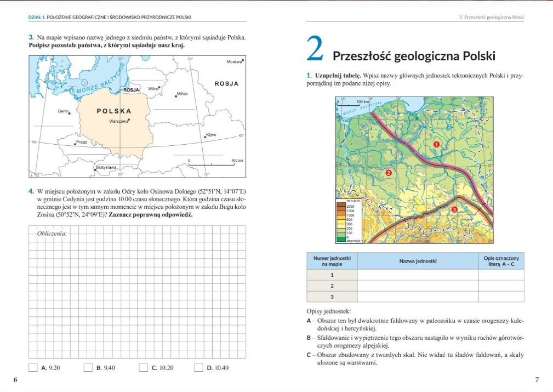This screenshot has height=392, width=553.
Task: Tick the checkbox for answer B. 9.40
Action: pos(88,367)
